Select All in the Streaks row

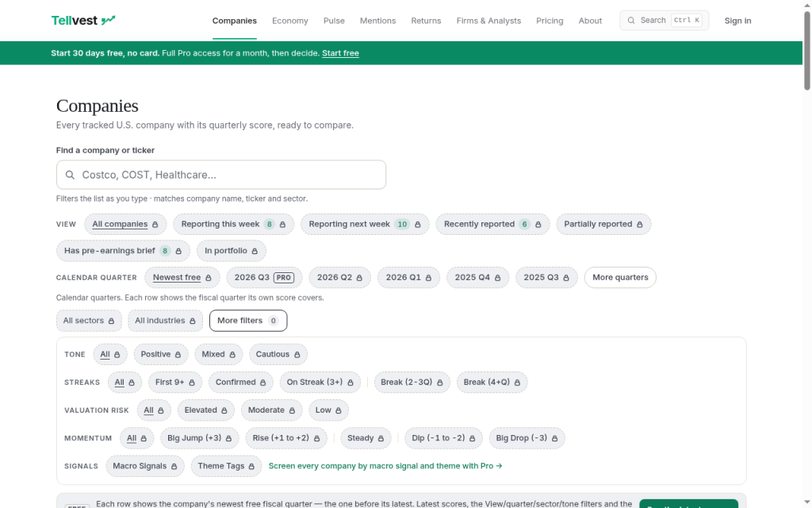coord(124,382)
